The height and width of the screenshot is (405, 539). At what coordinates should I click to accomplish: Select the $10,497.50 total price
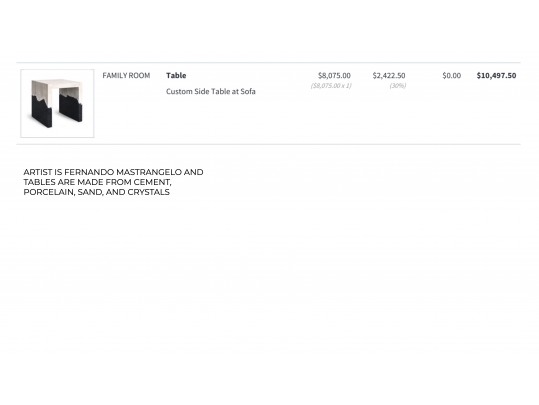[x=496, y=76]
